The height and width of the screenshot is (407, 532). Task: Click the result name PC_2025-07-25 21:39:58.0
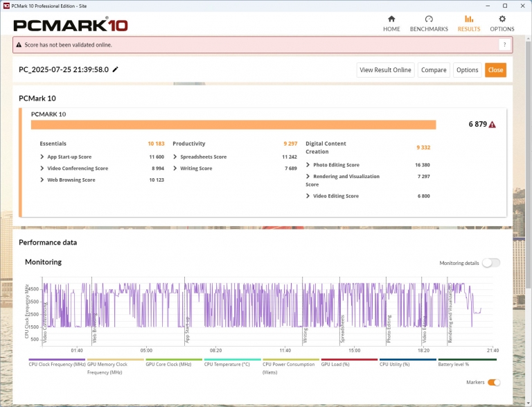click(x=64, y=69)
